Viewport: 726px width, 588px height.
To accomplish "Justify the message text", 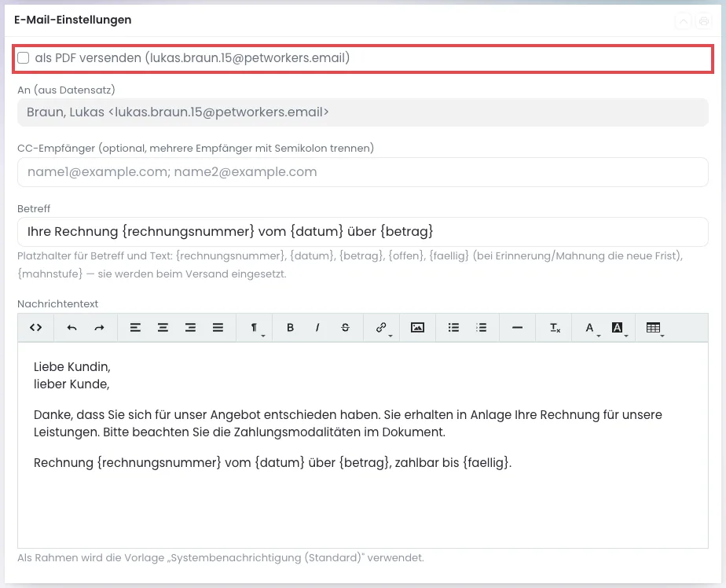I will [218, 328].
